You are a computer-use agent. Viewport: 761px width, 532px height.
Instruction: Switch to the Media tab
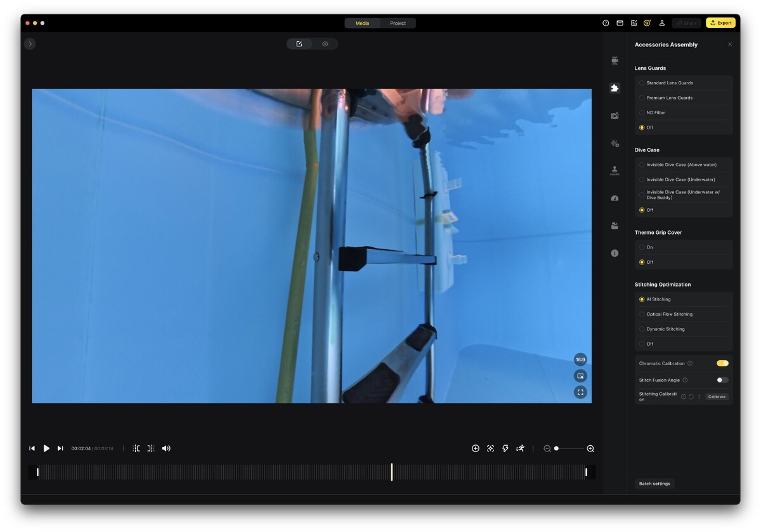362,23
